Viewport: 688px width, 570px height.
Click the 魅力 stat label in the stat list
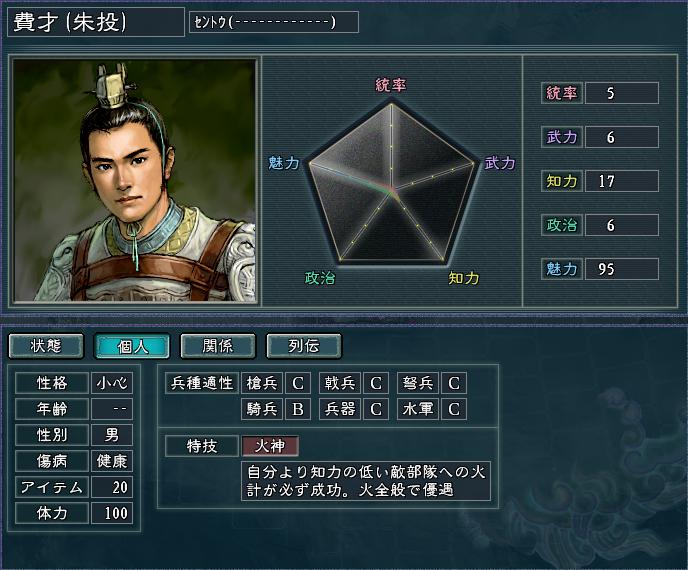tap(562, 269)
